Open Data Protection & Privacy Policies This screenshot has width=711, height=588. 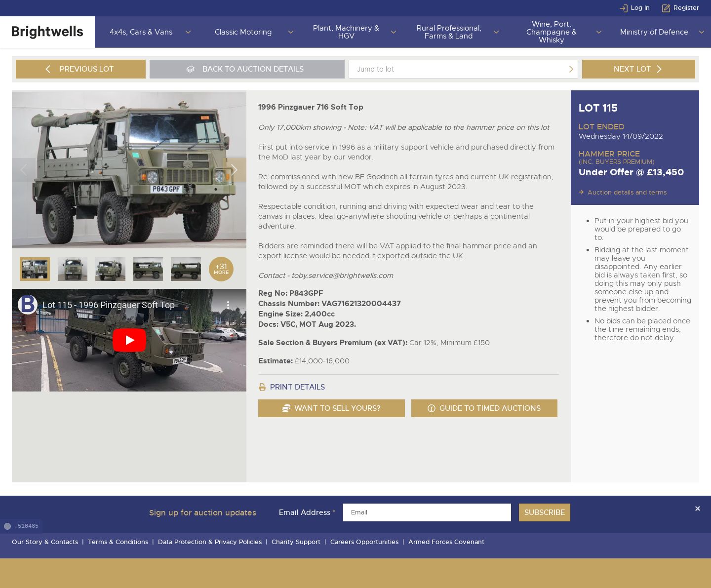[x=210, y=542]
